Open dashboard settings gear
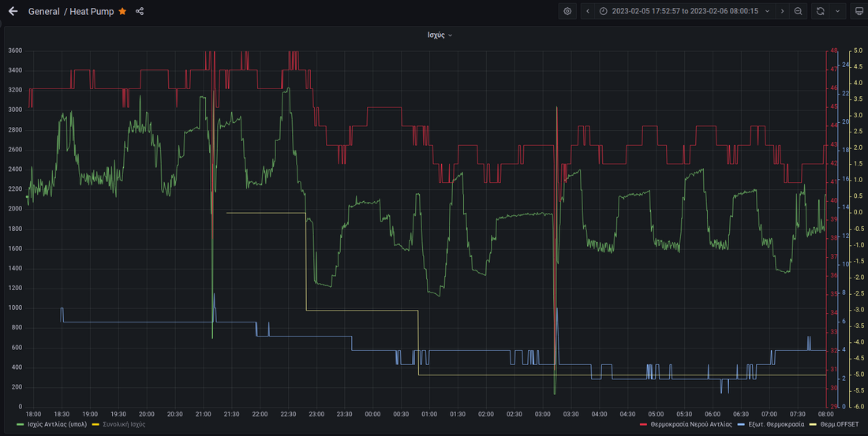This screenshot has height=436, width=868. pos(567,11)
